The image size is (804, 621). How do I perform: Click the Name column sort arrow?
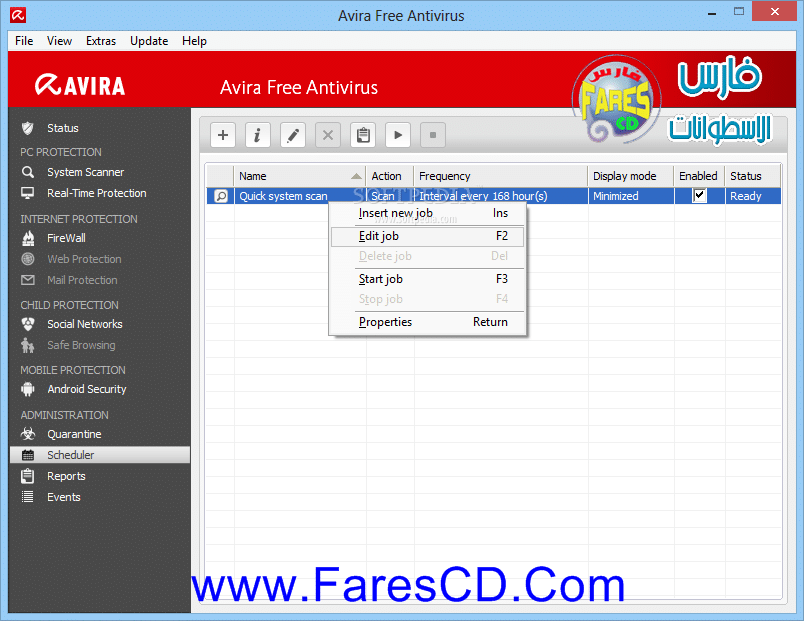pos(356,176)
